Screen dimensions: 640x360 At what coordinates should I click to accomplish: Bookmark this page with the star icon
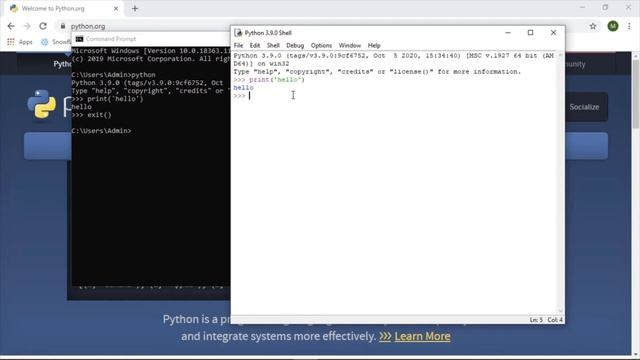click(593, 26)
